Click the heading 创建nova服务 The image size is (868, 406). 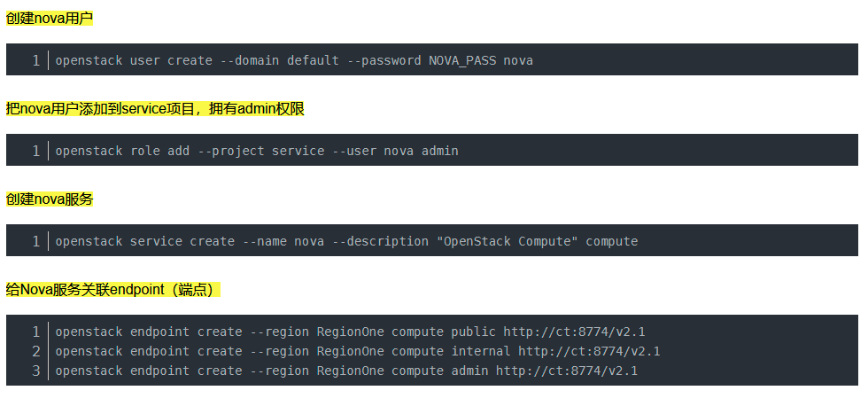pos(50,199)
